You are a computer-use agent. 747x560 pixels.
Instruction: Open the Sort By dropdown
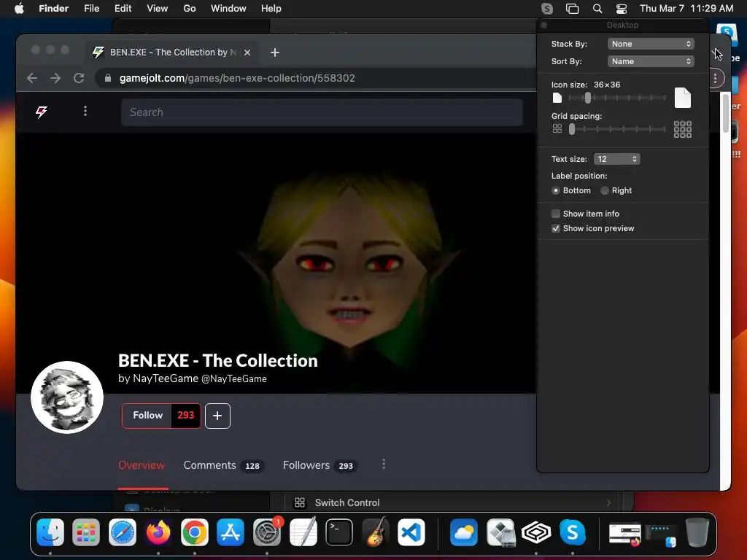tap(651, 61)
